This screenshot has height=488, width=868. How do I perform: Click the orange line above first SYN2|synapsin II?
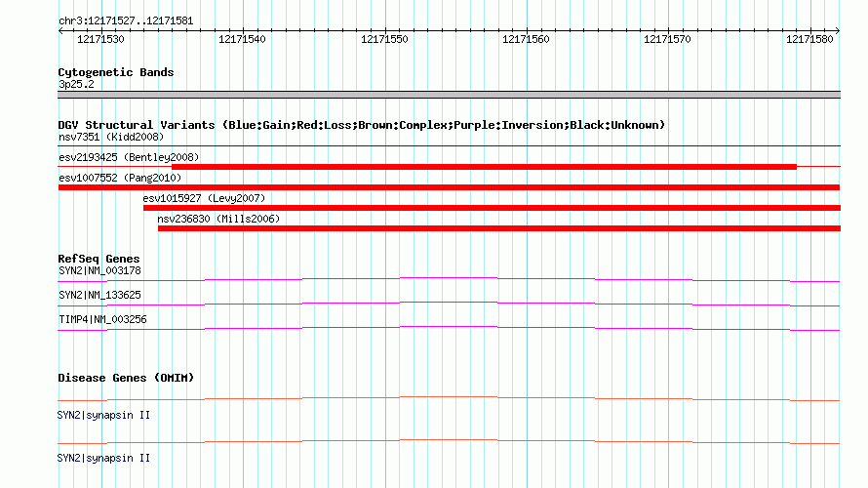pos(449,397)
